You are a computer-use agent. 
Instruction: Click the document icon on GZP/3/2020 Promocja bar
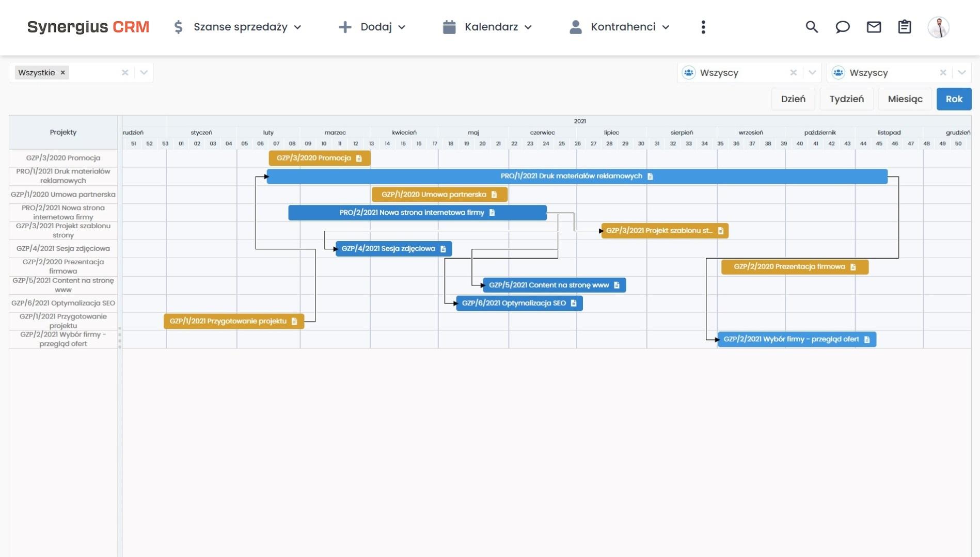[x=360, y=158]
